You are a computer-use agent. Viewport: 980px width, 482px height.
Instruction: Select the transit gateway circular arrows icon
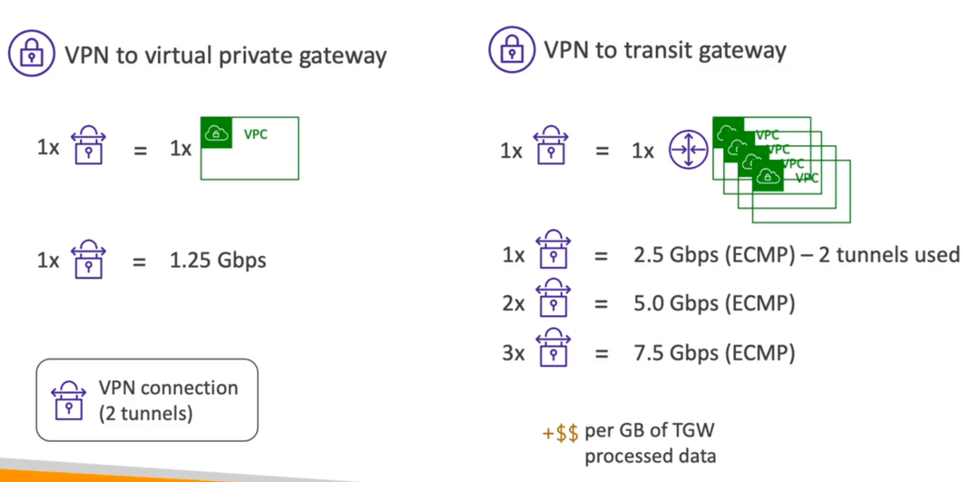point(688,152)
